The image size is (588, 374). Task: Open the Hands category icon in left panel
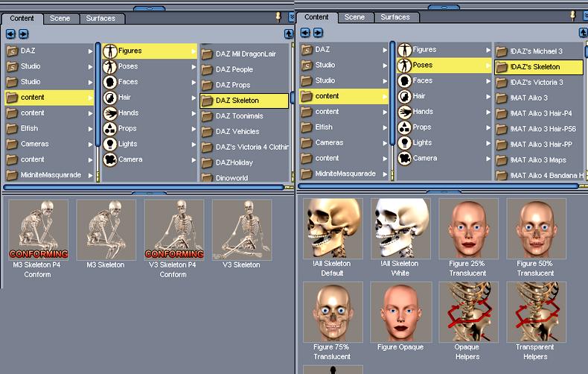pos(110,113)
